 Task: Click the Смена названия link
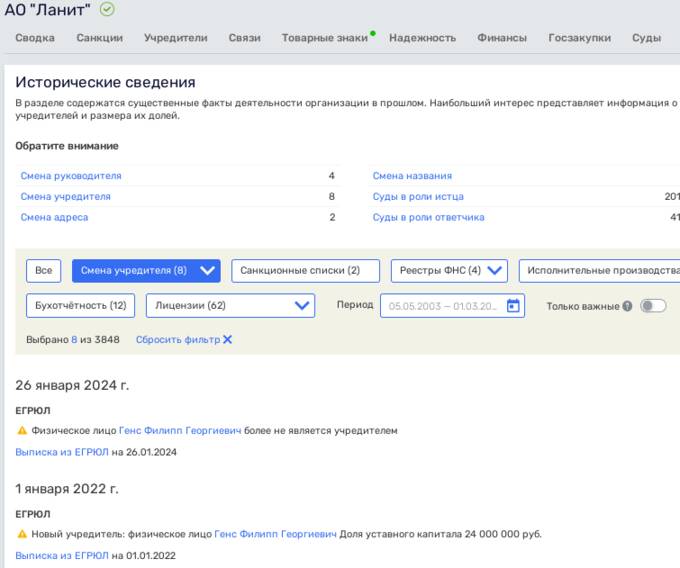point(412,176)
